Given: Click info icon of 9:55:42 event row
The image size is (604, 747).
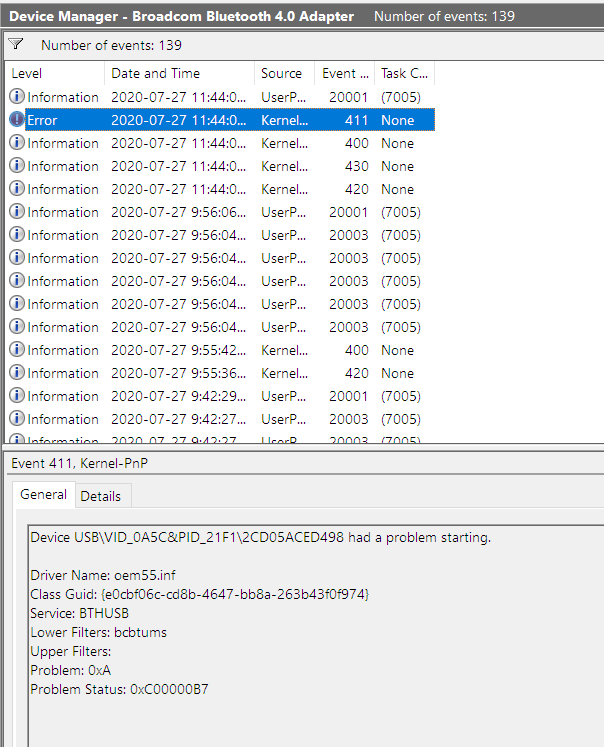Looking at the screenshot, I should 17,349.
